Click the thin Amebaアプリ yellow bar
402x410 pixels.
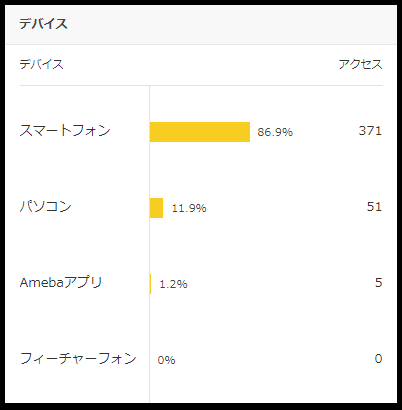point(150,284)
